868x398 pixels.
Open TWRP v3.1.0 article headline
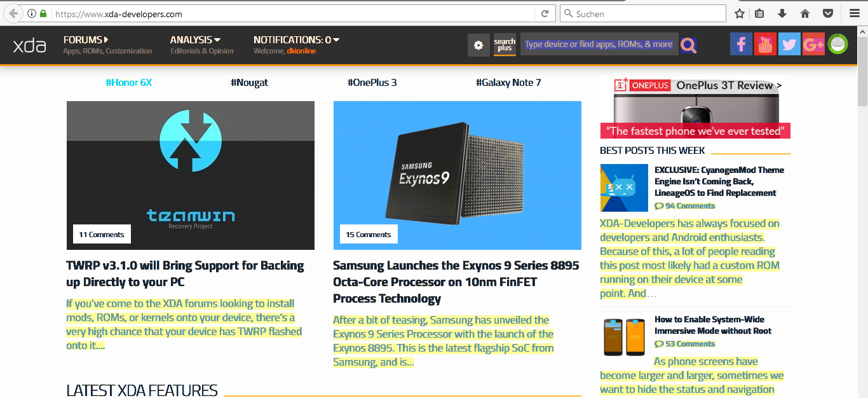pos(185,274)
